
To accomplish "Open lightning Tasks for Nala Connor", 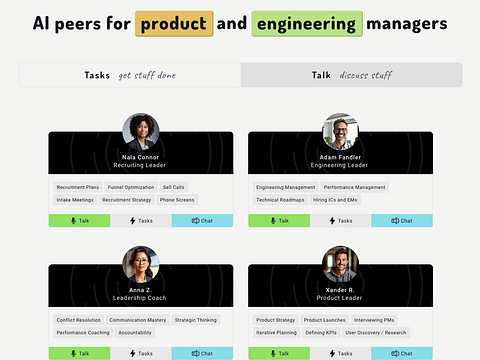I will (x=141, y=221).
